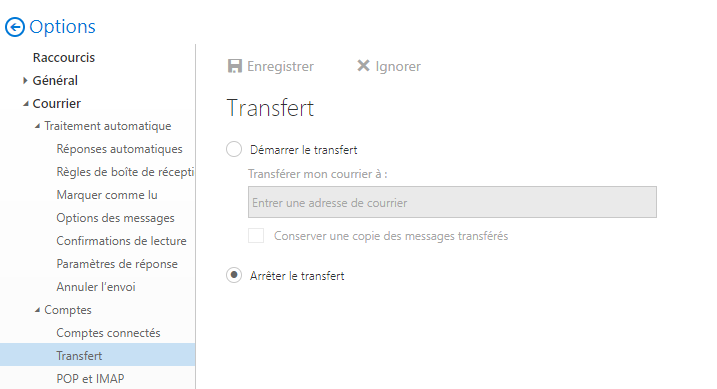Open Comptes connectés in the sidebar
The height and width of the screenshot is (389, 717).
pos(108,333)
